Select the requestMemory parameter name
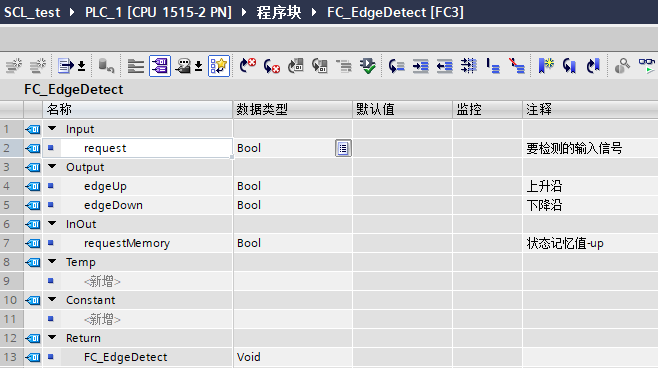Viewport: 658px width, 368px height. point(127,243)
